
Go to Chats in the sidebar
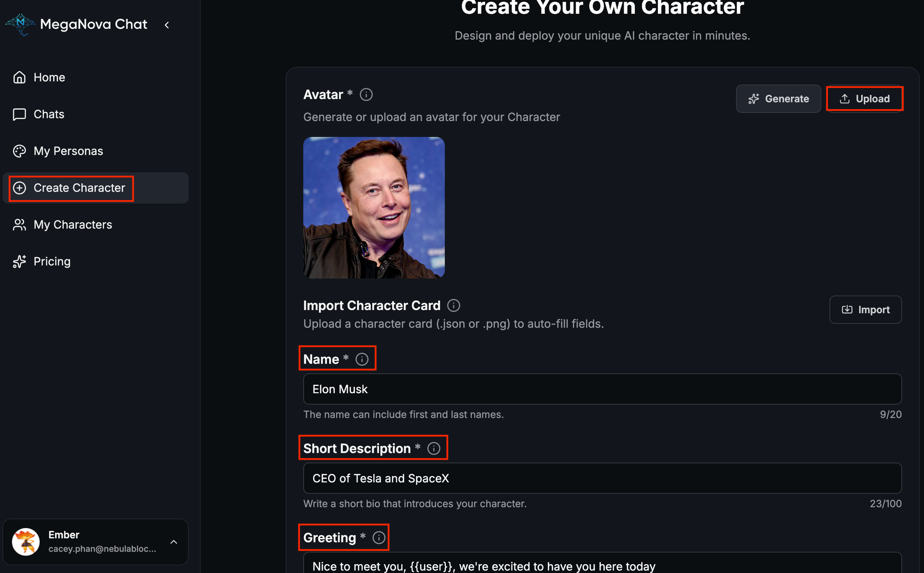pyautogui.click(x=49, y=114)
